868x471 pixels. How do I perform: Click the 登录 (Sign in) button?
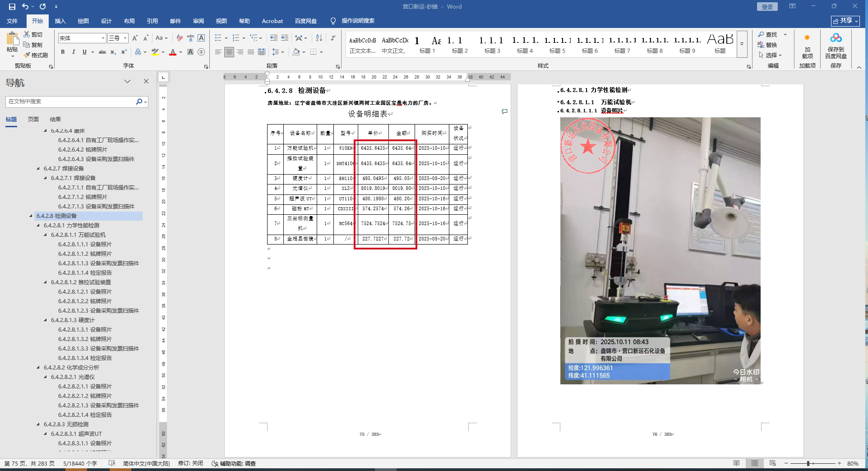pyautogui.click(x=767, y=6)
